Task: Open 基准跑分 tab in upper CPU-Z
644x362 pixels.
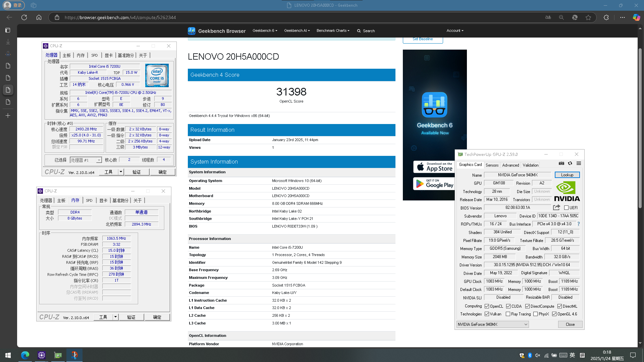Action: tap(126, 55)
